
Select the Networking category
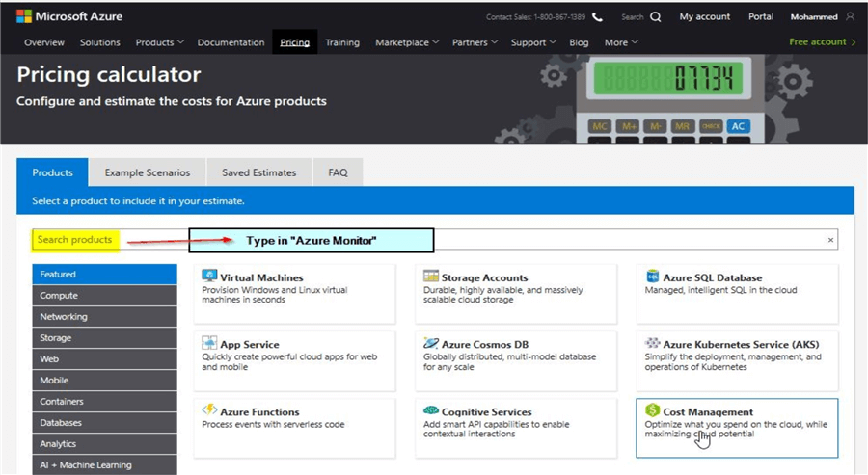[104, 316]
